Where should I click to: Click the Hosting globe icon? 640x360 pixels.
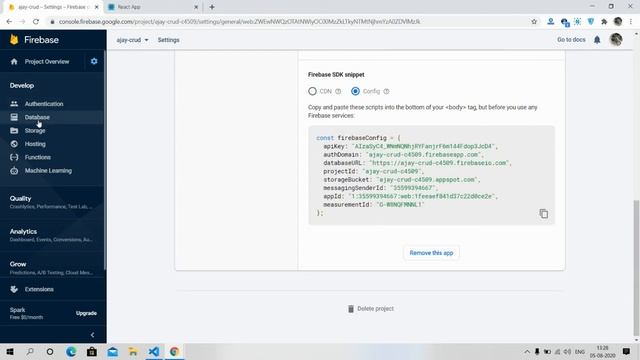[x=14, y=144]
